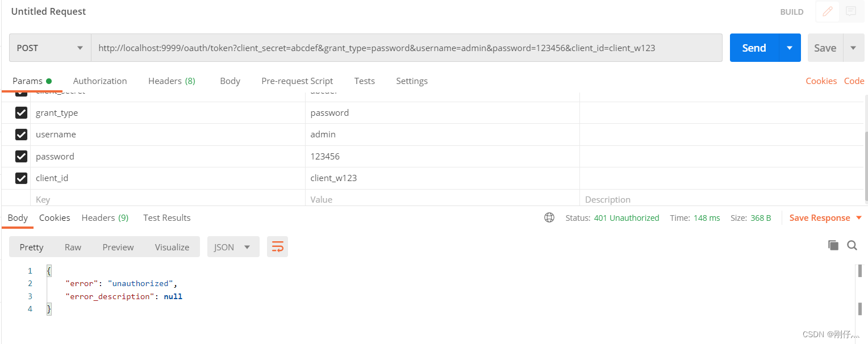Viewport: 868px width, 344px height.
Task: Click the BUILD mode button
Action: tap(792, 12)
